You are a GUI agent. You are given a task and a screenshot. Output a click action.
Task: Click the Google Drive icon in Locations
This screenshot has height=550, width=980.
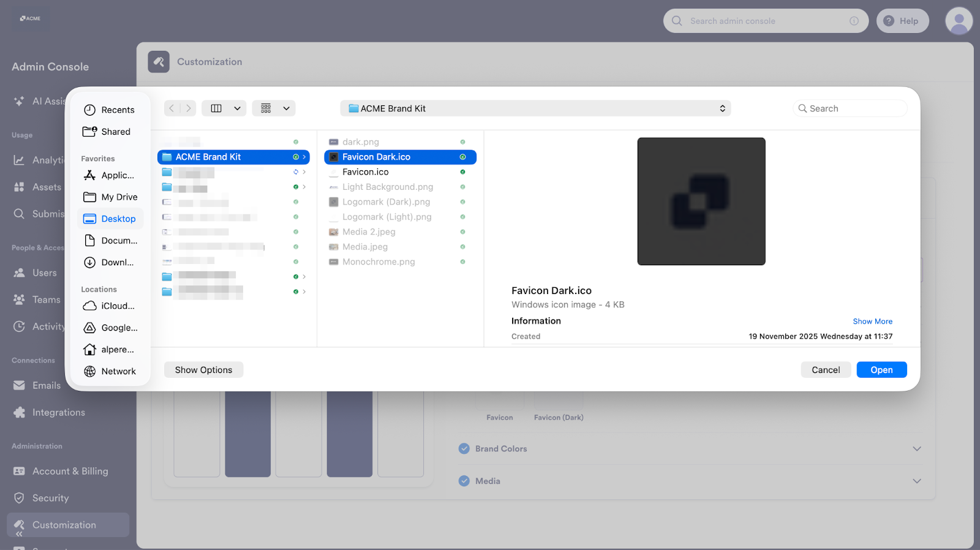click(x=89, y=328)
